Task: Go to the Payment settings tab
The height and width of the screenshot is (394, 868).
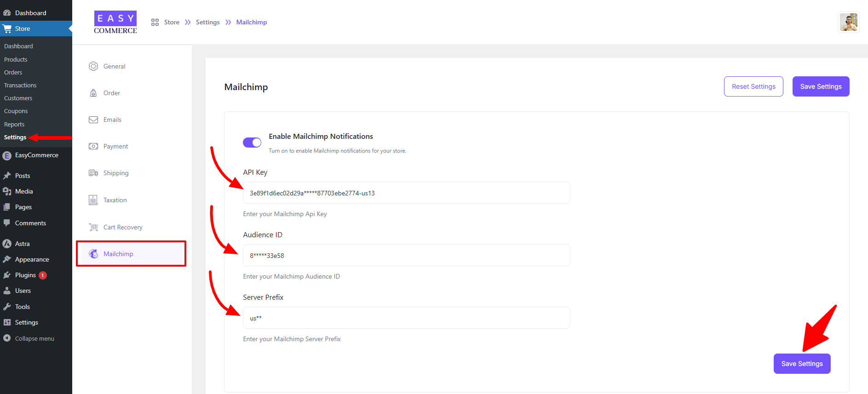Action: [131, 146]
